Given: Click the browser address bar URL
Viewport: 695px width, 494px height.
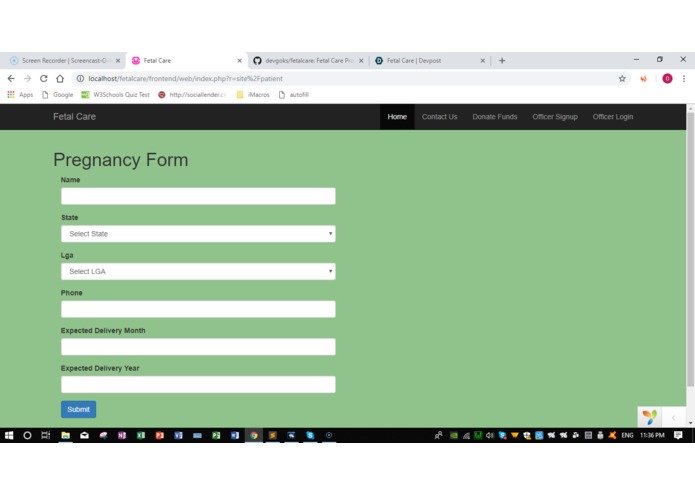Looking at the screenshot, I should pos(185,78).
